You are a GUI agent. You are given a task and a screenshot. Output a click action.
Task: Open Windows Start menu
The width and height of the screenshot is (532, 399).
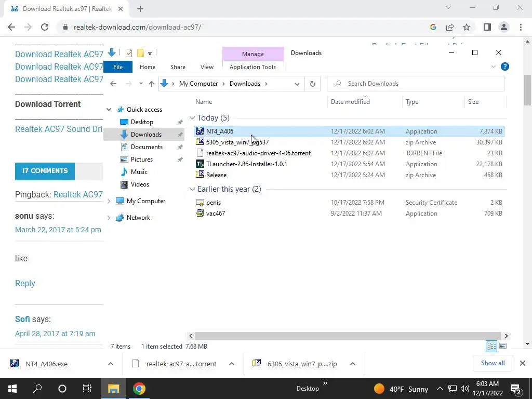[12, 389]
